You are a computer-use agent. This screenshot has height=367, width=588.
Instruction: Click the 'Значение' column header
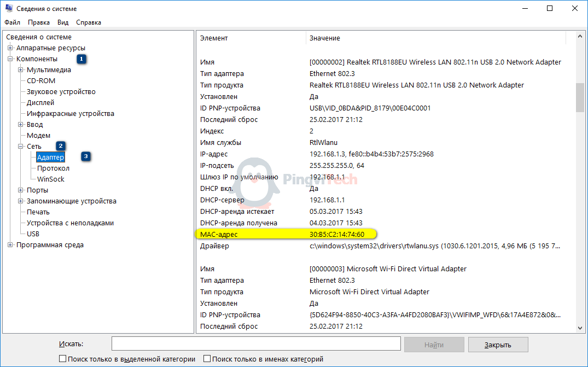tap(325, 38)
